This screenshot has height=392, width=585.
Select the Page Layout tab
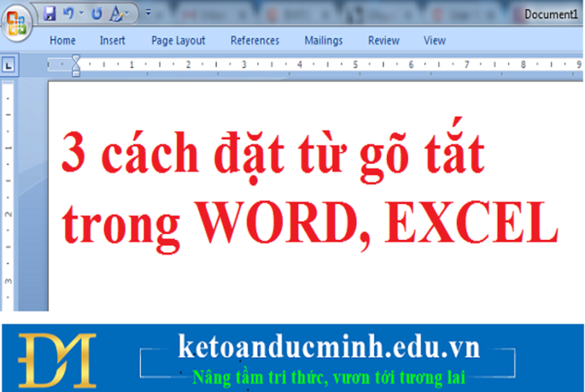(x=178, y=40)
